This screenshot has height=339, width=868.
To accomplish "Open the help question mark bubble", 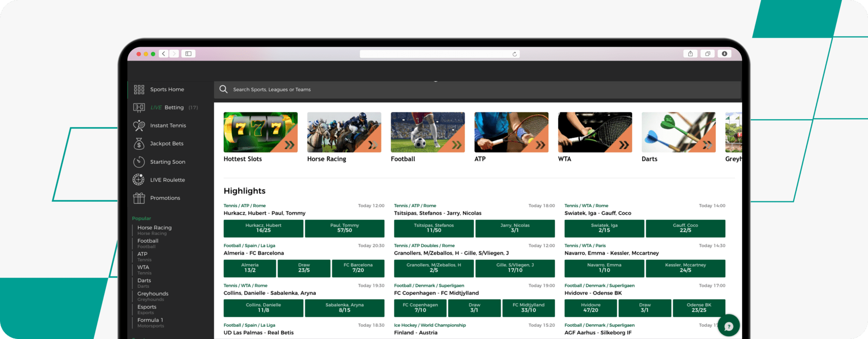I will click(729, 326).
